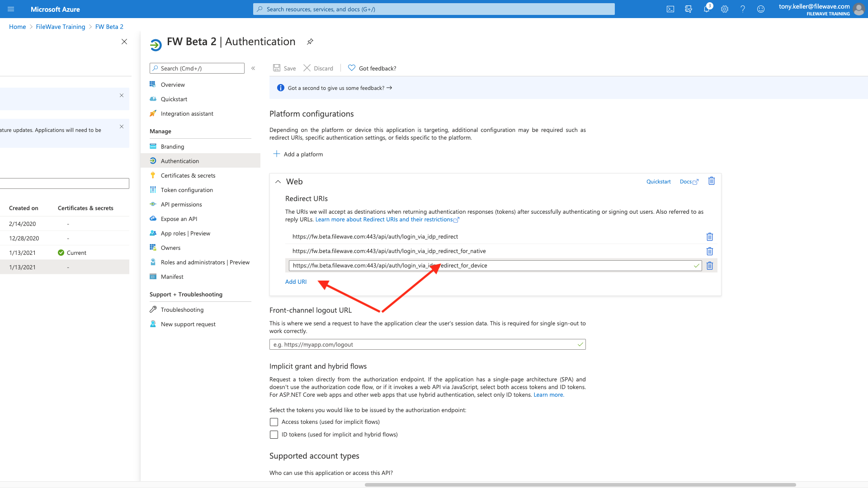This screenshot has height=488, width=868.
Task: Open New support request
Action: click(188, 324)
